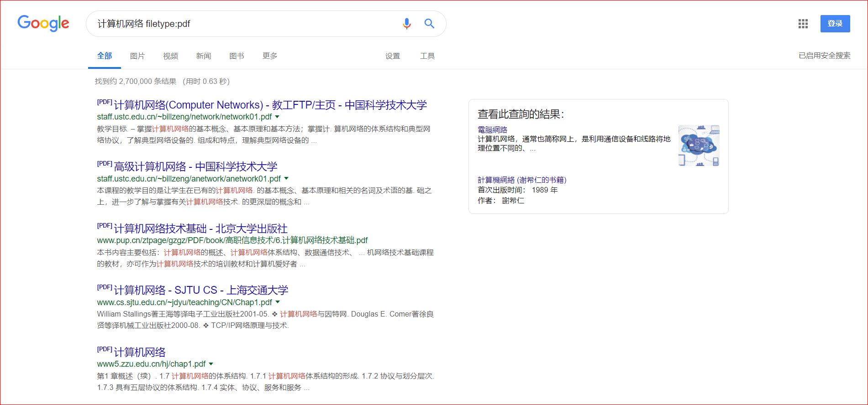Open the 设置 menu
Image resolution: width=868 pixels, height=405 pixels.
[x=393, y=56]
